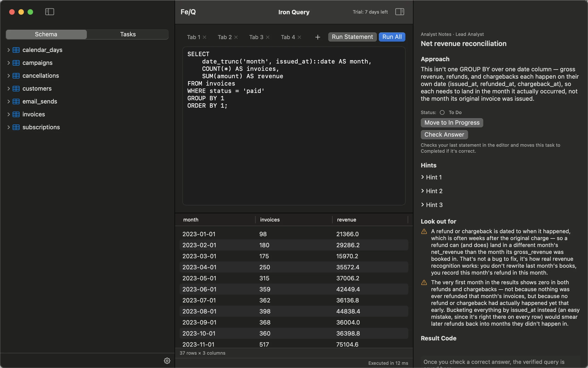The image size is (588, 368).
Task: Open settings gear in sidebar footer
Action: [167, 360]
